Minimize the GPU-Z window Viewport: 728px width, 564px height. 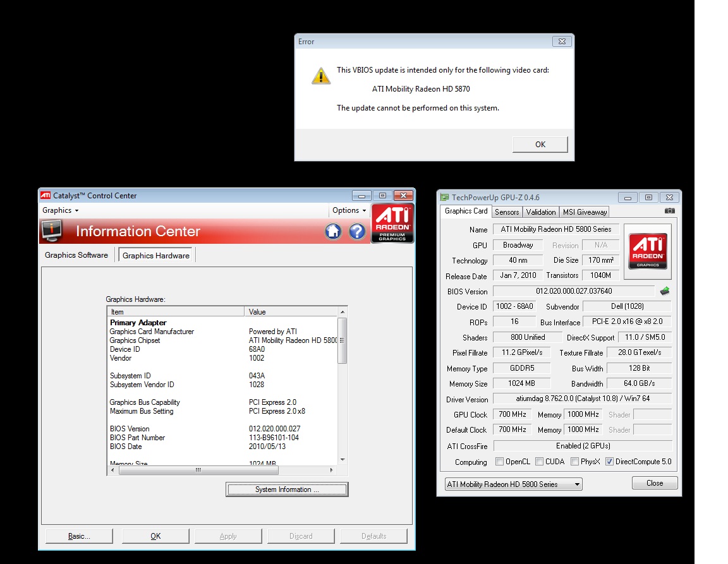[x=628, y=197]
